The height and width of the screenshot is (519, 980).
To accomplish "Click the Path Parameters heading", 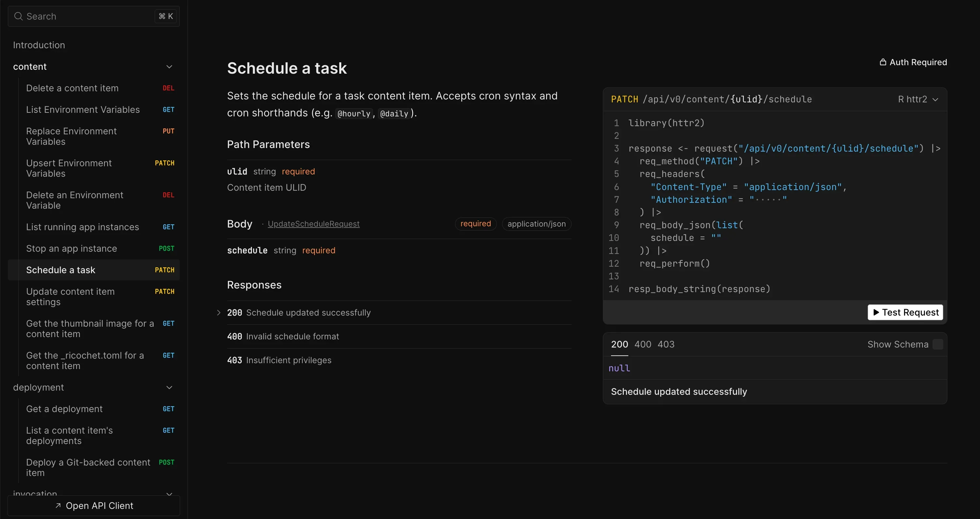I will tap(268, 144).
